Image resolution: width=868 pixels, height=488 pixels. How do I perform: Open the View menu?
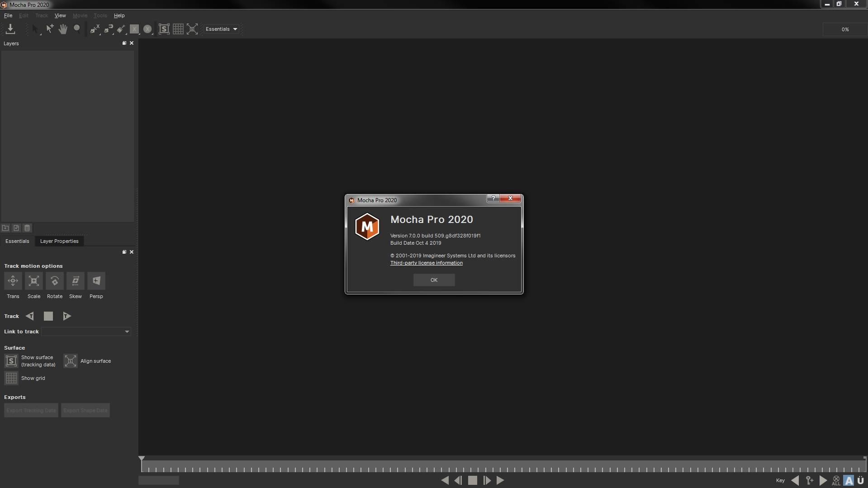pyautogui.click(x=60, y=15)
